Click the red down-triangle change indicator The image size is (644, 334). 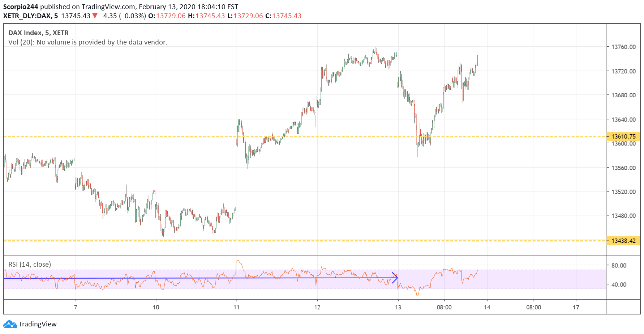(x=95, y=16)
